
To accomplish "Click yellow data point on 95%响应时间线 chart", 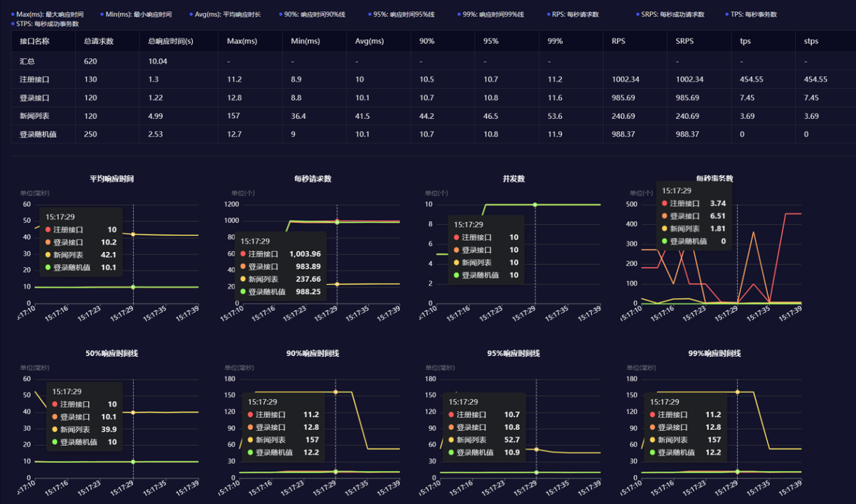I will coord(537,449).
